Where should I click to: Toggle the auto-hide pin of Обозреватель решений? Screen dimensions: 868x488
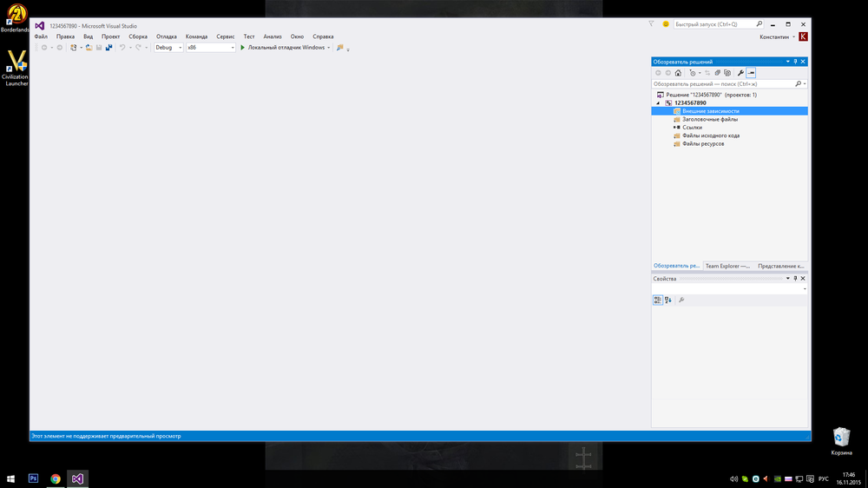tap(795, 62)
